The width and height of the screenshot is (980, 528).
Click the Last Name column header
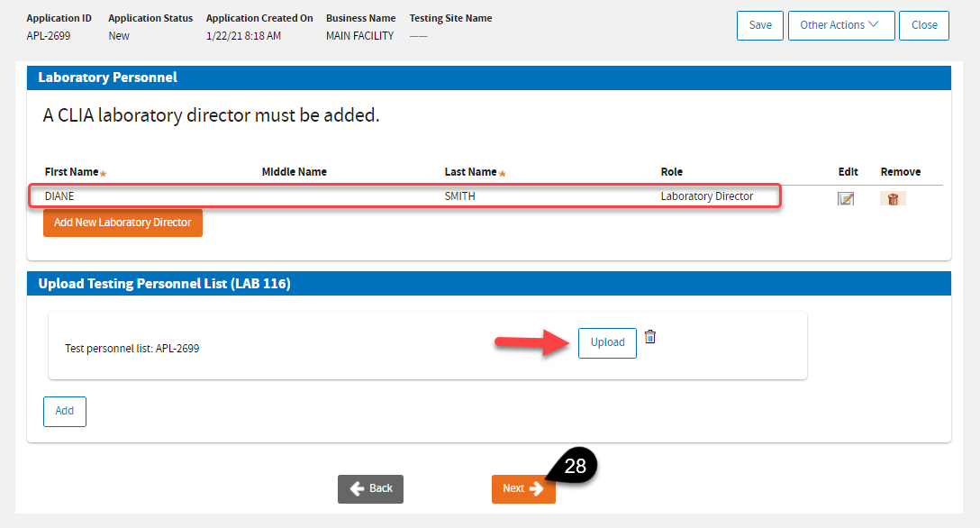click(x=470, y=172)
